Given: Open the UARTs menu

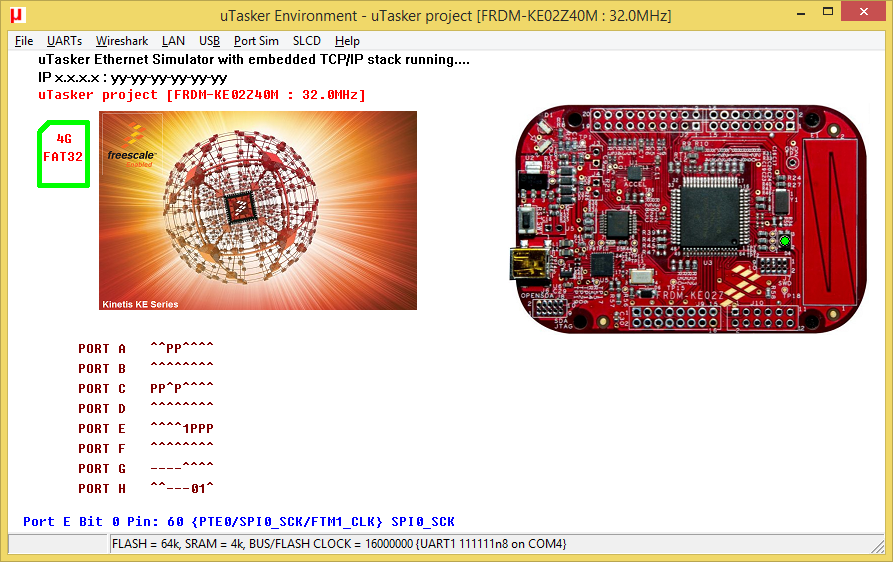Looking at the screenshot, I should coord(64,41).
